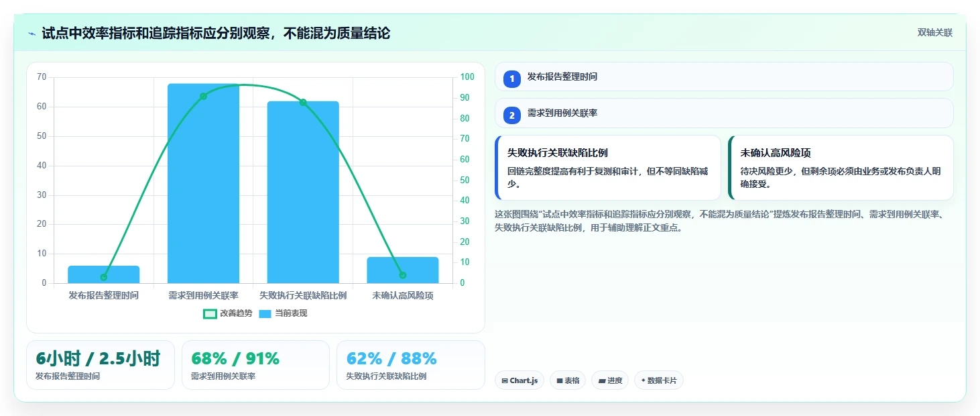Click the 需求到用例关联率 caption under 68% / 91%
This screenshot has width=980, height=416.
(223, 376)
